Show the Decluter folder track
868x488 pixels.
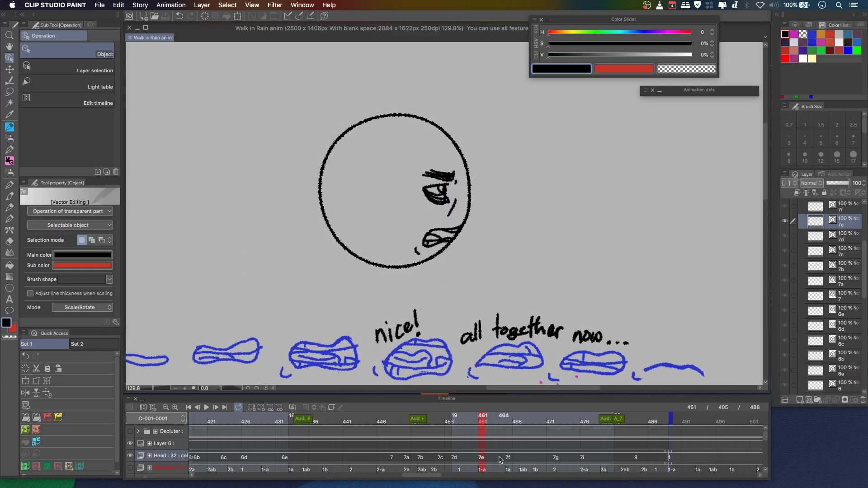(x=130, y=431)
